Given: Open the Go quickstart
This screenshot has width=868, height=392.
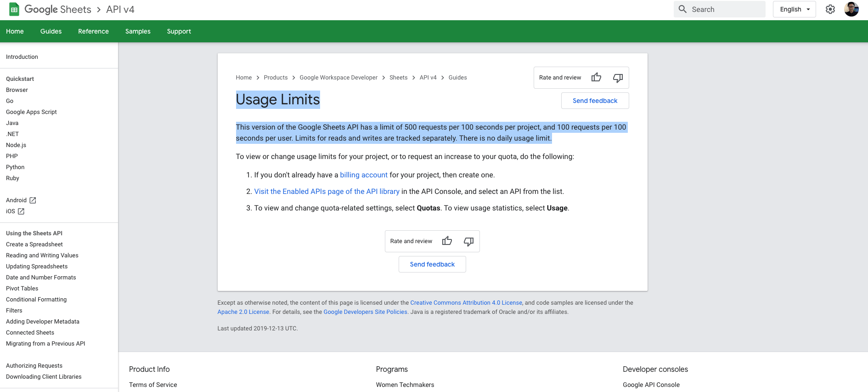Looking at the screenshot, I should (10, 101).
